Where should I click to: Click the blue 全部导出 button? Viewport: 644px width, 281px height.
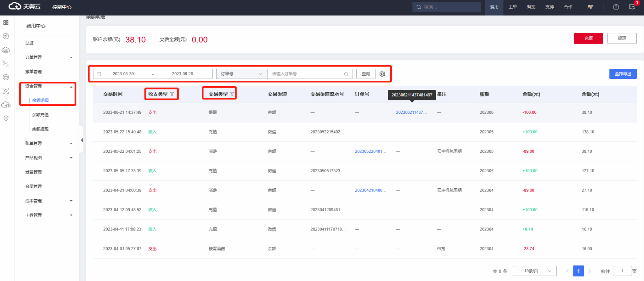pyautogui.click(x=623, y=74)
